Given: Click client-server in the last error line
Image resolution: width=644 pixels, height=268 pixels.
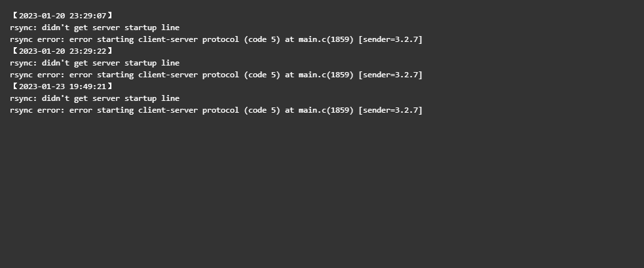Looking at the screenshot, I should (168, 110).
